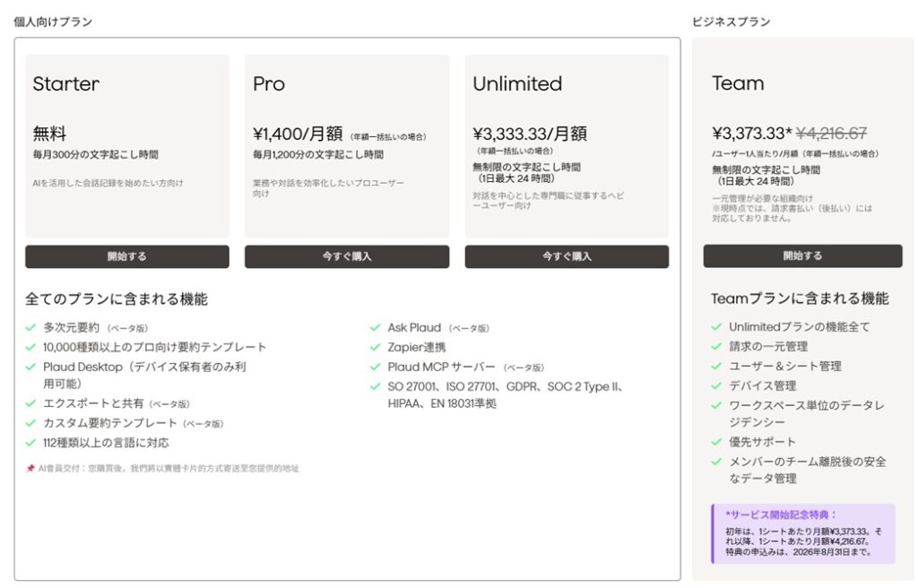This screenshot has width=918, height=588.
Task: Click the Pro plan 今すぐ購入 button
Action: [x=347, y=256]
